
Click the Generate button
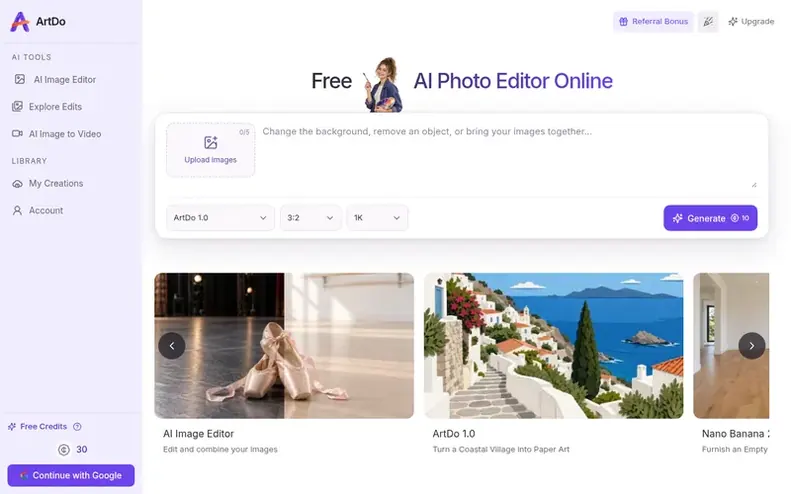[x=710, y=218]
